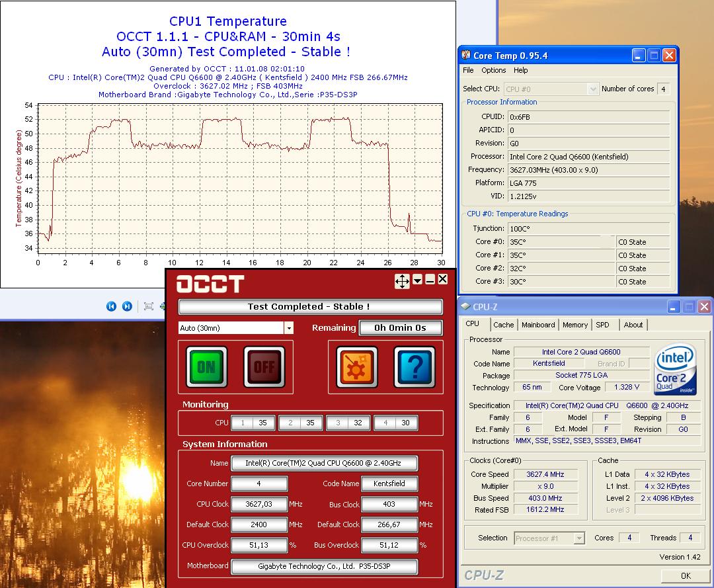Open the File menu in Core Temp
This screenshot has height=588, width=714.
468,70
